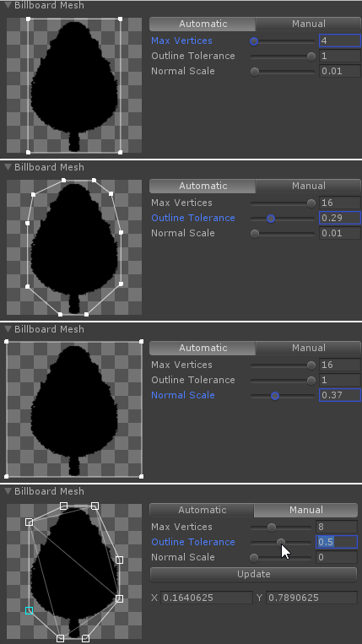This screenshot has width=362, height=644.
Task: Choose Automatic tab in the second panel
Action: pyautogui.click(x=203, y=186)
